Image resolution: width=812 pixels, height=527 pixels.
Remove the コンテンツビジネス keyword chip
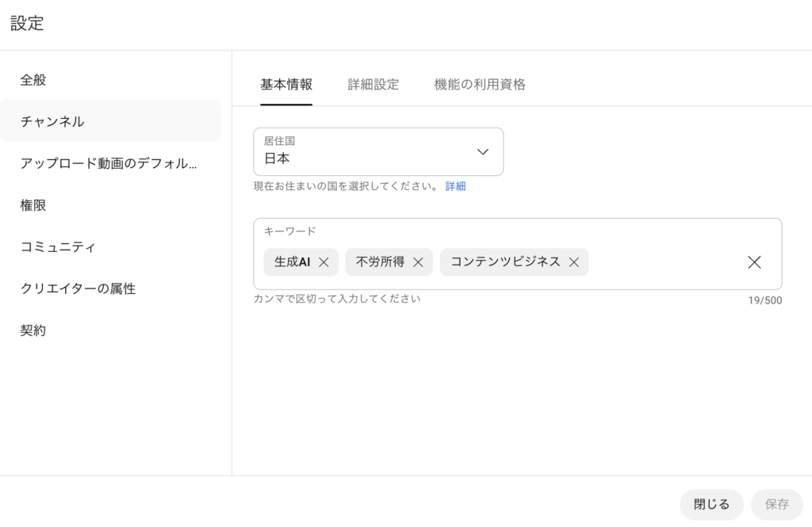pyautogui.click(x=573, y=262)
